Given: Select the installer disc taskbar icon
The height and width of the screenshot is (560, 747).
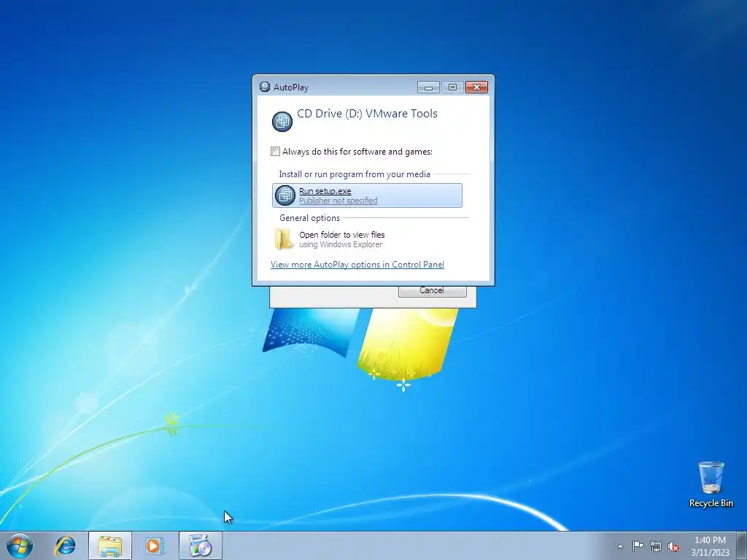Looking at the screenshot, I should pyautogui.click(x=200, y=545).
